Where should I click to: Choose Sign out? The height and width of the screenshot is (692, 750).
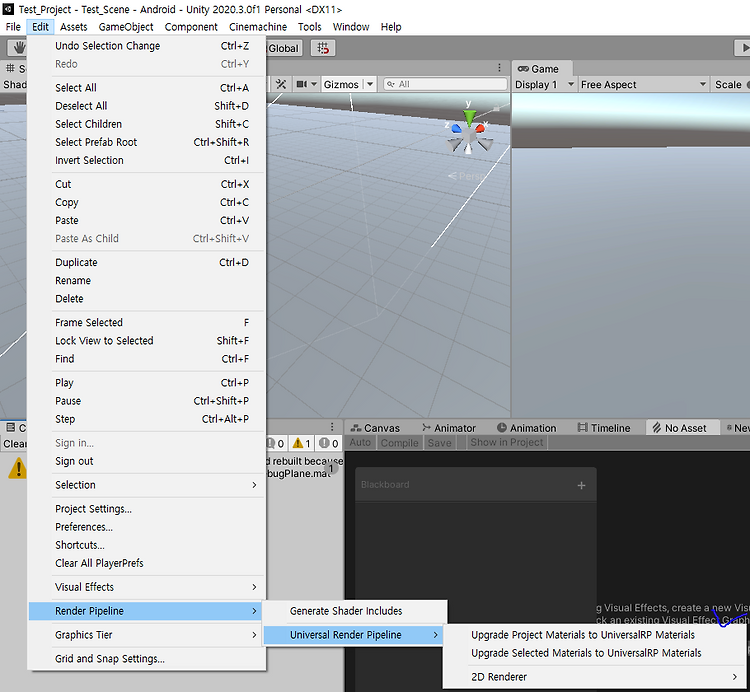tap(146, 461)
